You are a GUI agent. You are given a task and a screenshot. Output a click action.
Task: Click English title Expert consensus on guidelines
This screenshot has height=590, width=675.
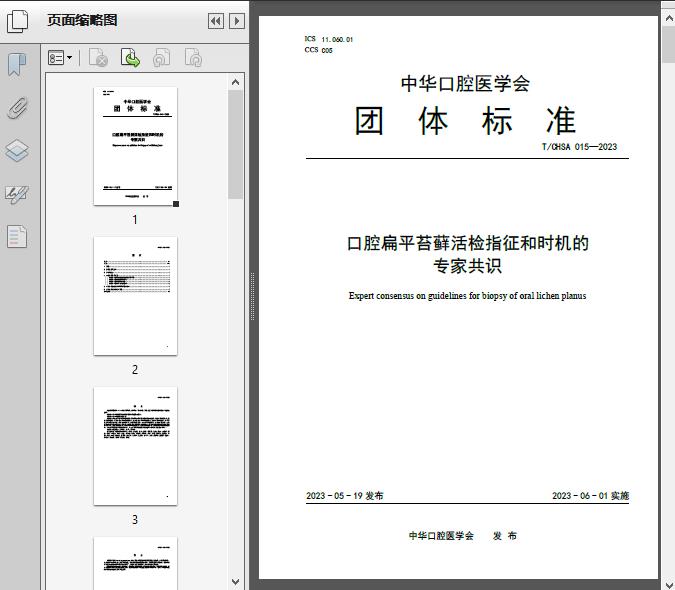pyautogui.click(x=468, y=296)
